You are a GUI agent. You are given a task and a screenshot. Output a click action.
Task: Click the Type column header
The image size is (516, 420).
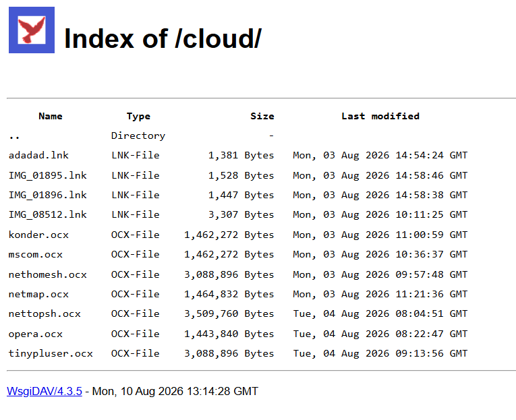(x=138, y=116)
